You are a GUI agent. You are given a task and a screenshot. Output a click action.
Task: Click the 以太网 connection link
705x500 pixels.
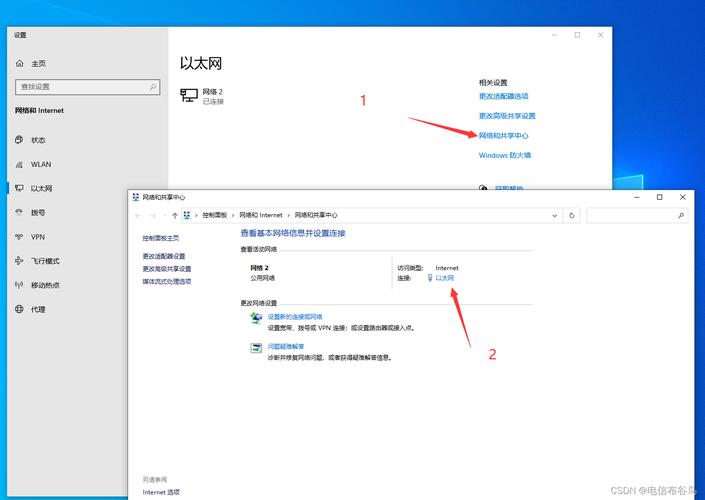pos(444,278)
